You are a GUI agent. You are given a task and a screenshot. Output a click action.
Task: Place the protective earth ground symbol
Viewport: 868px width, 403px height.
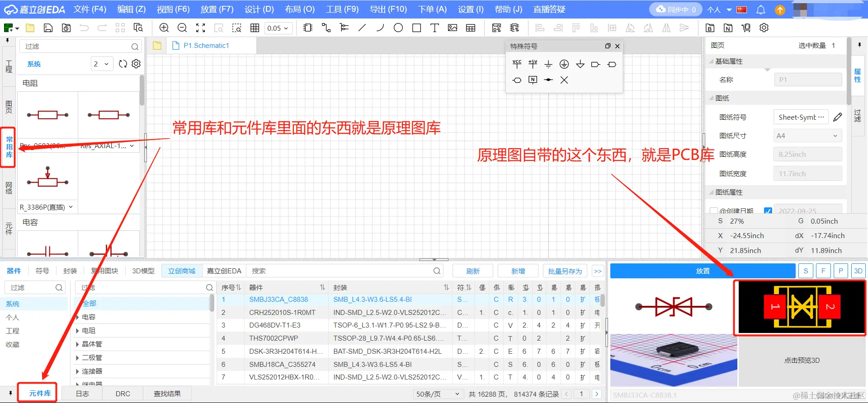564,64
